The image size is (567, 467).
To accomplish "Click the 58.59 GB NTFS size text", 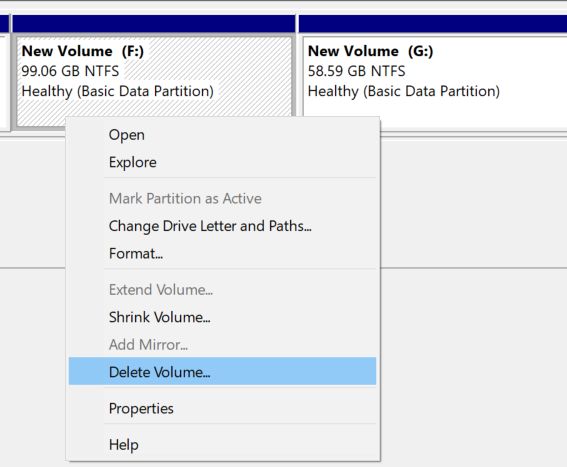I will 357,71.
